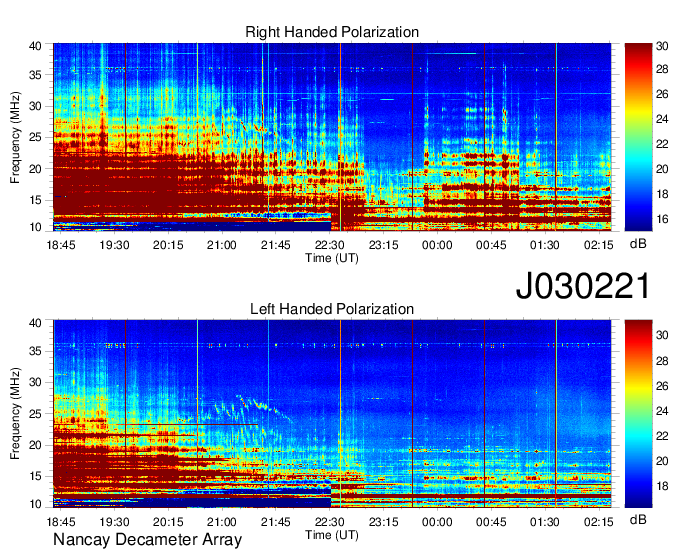The image size is (680, 552).
Task: Click the 00:45 time tick on the Left Handed plot
Action: (x=491, y=522)
